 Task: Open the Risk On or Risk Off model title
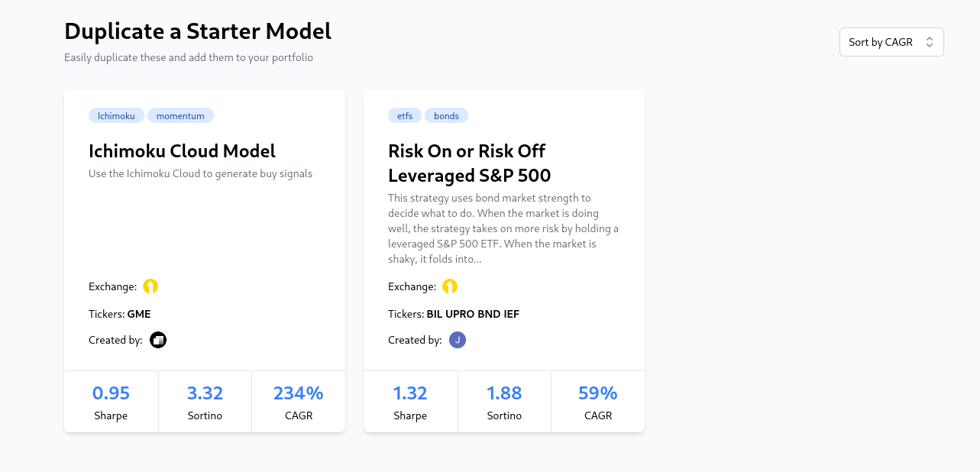[x=470, y=163]
